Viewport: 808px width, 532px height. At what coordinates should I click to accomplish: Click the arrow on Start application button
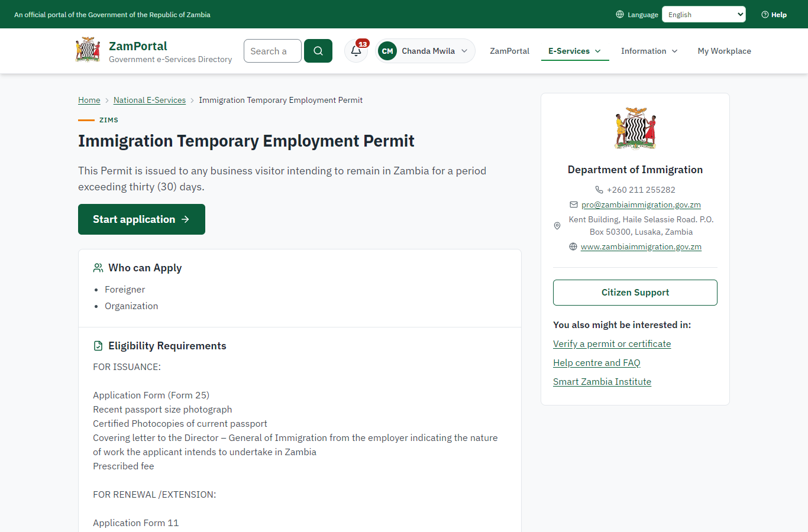click(x=185, y=219)
